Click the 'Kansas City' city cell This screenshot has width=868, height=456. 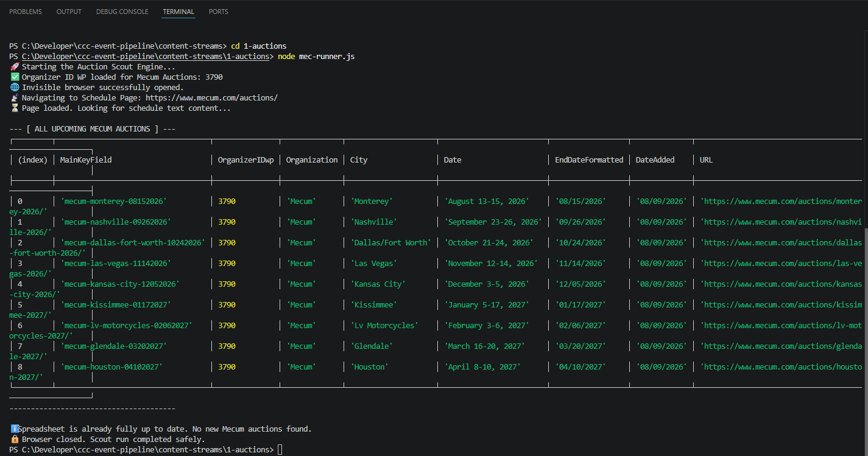pos(378,284)
